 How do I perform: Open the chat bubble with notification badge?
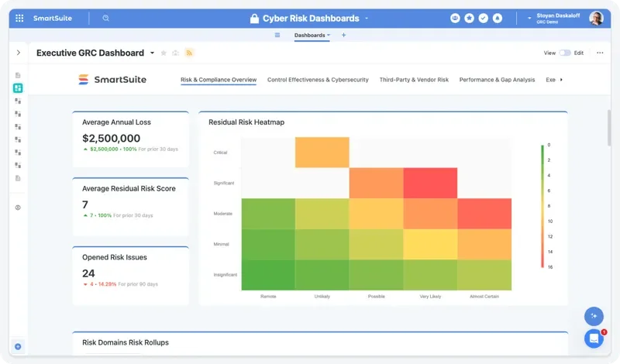[x=594, y=338]
